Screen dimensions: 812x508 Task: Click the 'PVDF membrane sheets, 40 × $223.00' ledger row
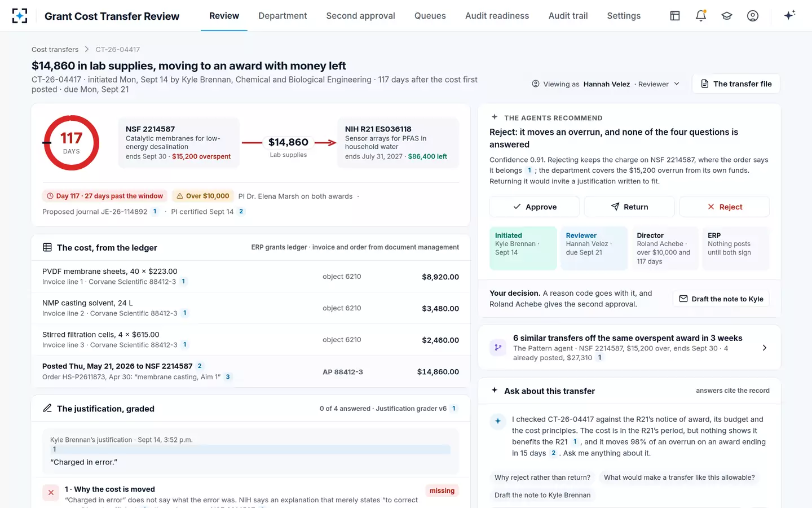coord(251,277)
